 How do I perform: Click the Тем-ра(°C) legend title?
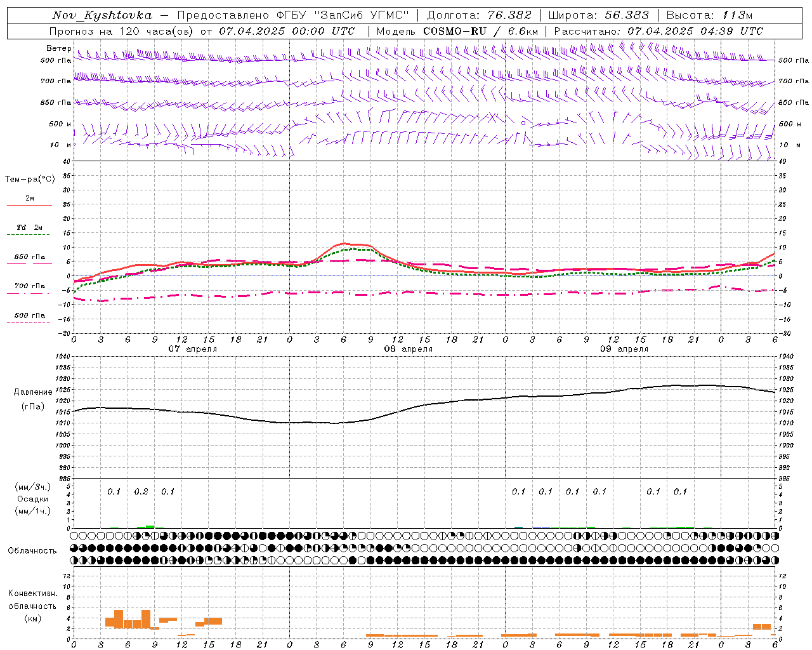click(x=30, y=180)
